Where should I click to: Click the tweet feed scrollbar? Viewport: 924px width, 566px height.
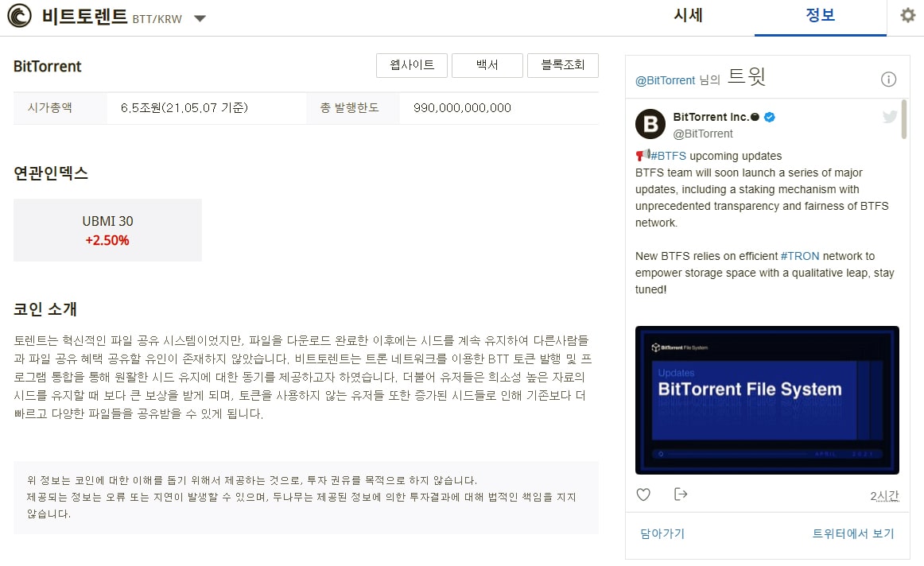click(x=904, y=119)
